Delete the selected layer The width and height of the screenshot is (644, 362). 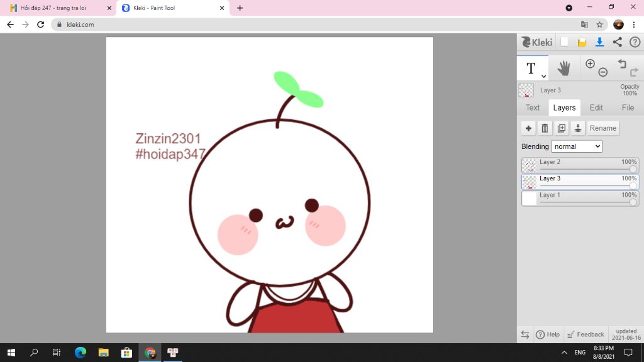pyautogui.click(x=545, y=128)
